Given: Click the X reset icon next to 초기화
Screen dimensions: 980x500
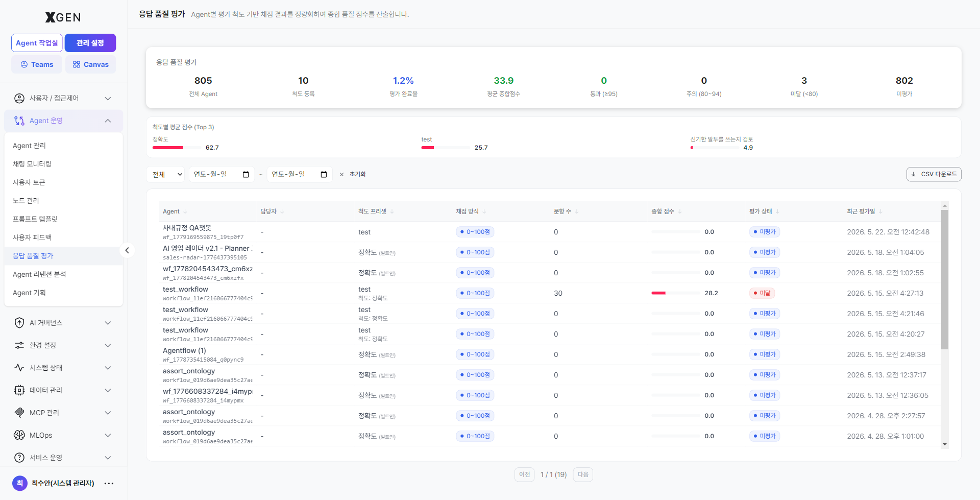Looking at the screenshot, I should pos(342,175).
